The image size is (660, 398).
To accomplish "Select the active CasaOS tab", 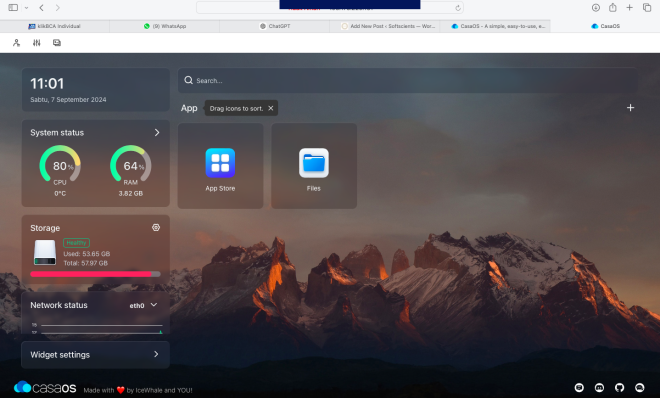I will [605, 26].
